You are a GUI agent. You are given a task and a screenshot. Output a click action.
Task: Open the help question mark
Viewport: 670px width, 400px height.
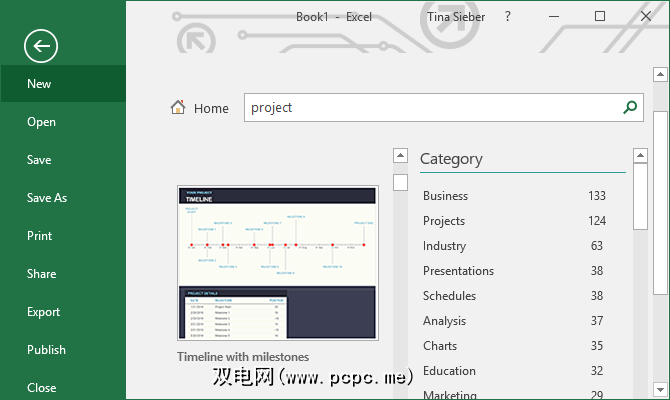click(507, 16)
